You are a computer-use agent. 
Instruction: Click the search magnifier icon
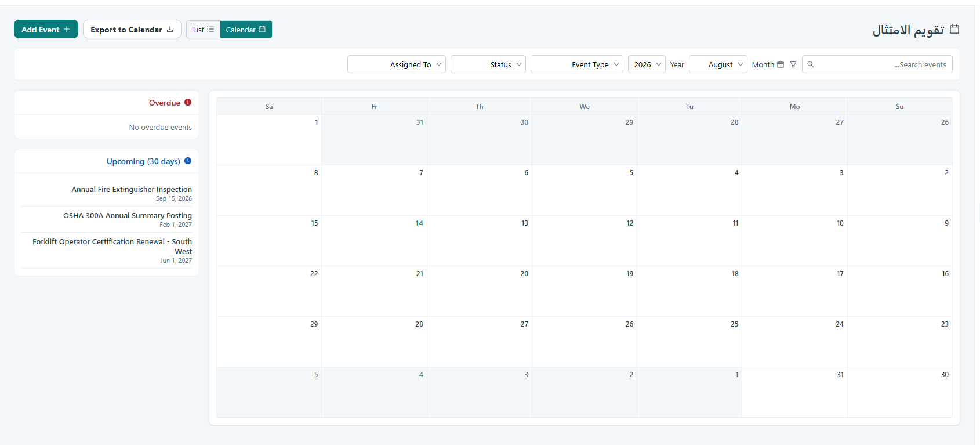click(811, 64)
